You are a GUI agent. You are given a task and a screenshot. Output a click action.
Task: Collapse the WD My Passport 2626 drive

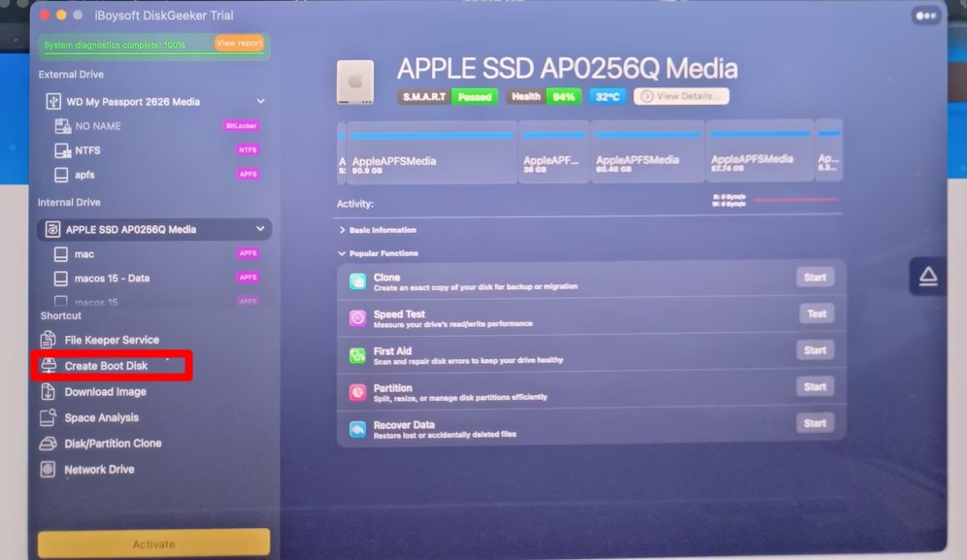click(x=261, y=101)
